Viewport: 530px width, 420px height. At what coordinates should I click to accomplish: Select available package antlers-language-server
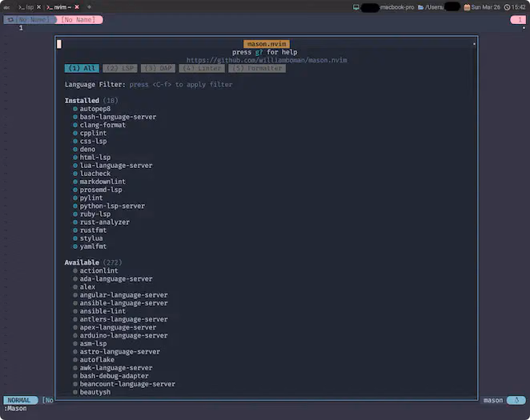(x=123, y=319)
